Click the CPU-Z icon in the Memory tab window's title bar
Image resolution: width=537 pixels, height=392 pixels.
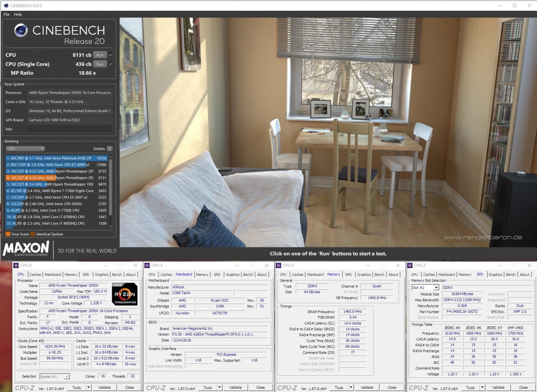(x=279, y=265)
